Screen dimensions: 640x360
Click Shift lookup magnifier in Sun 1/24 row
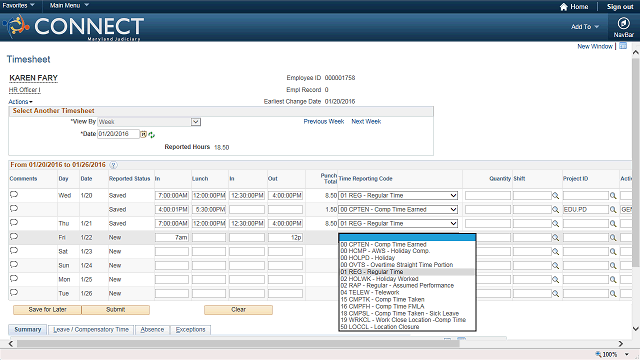556,266
